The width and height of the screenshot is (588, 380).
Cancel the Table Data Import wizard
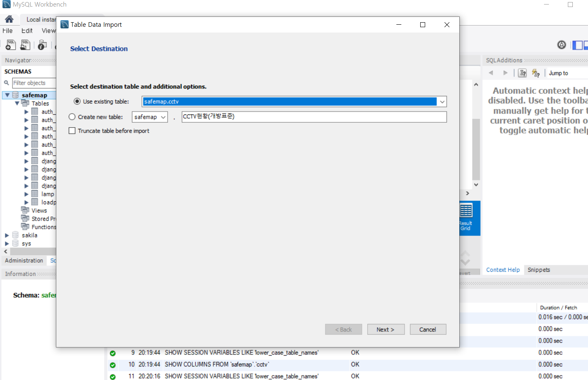428,329
